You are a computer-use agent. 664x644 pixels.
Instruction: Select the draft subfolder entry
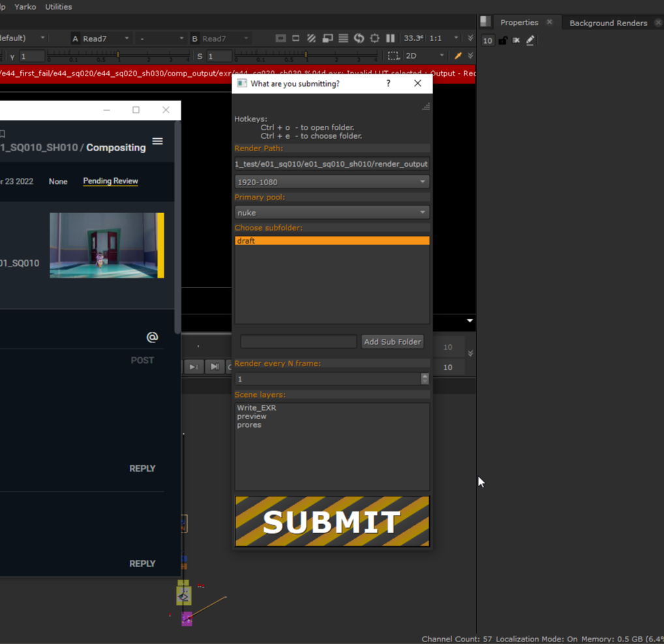(x=332, y=241)
